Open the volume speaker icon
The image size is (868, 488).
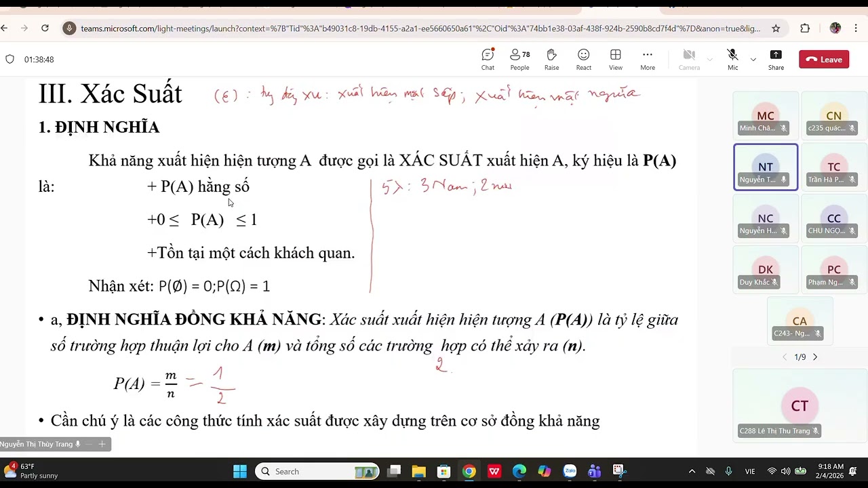click(785, 472)
